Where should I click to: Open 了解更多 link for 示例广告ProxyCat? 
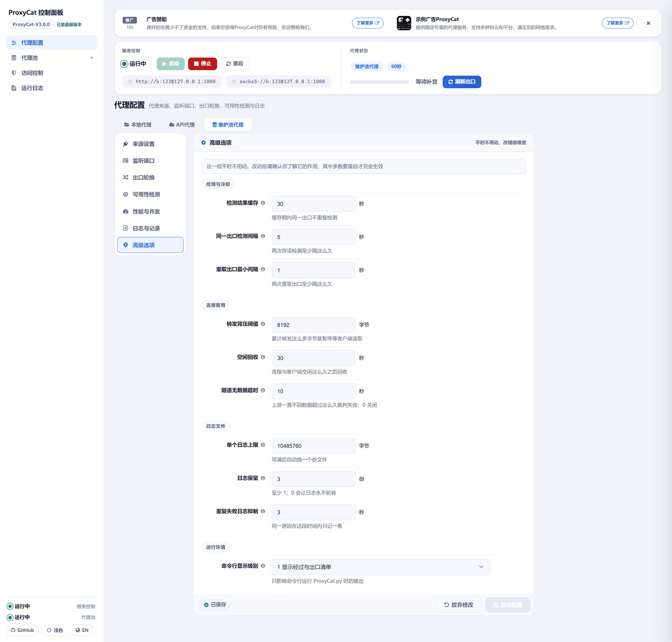(618, 23)
